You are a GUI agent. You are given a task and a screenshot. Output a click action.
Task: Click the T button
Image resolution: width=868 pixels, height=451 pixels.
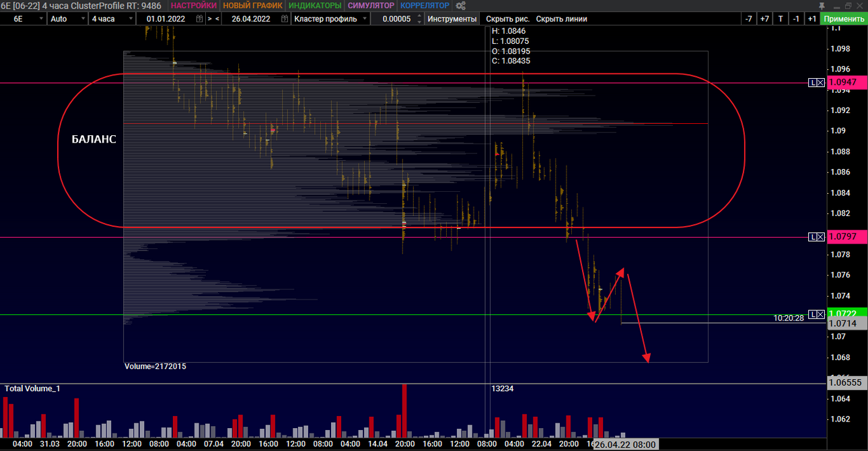[x=781, y=19]
